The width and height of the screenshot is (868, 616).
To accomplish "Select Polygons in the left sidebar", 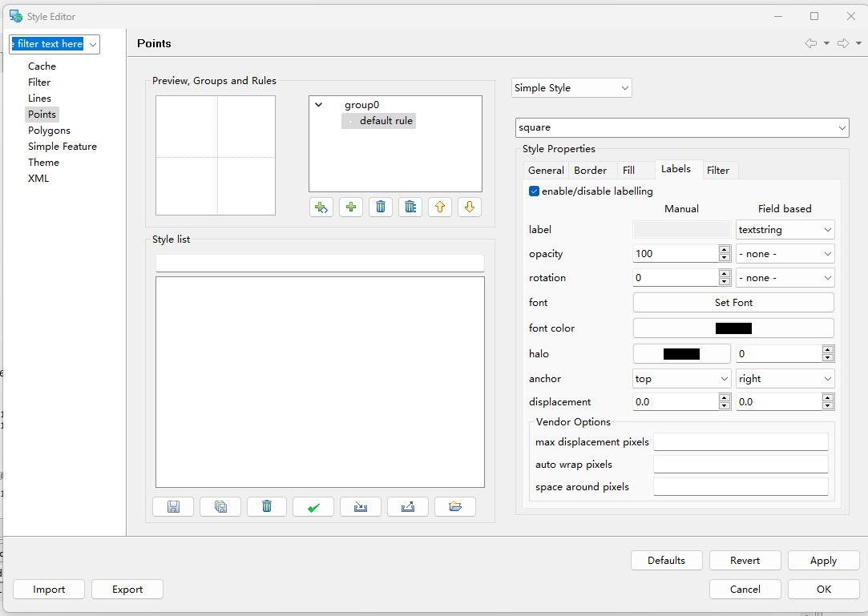I will pos(49,131).
